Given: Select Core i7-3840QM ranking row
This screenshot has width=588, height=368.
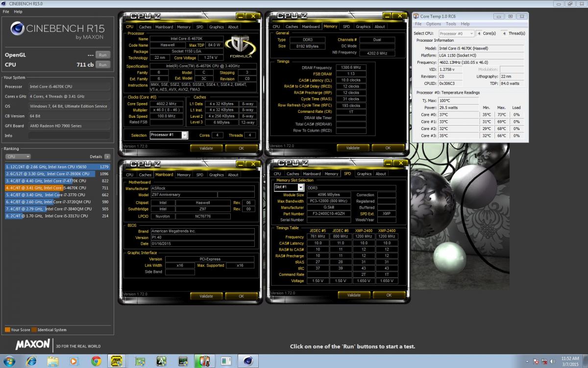Looking at the screenshot, I should point(57,209).
